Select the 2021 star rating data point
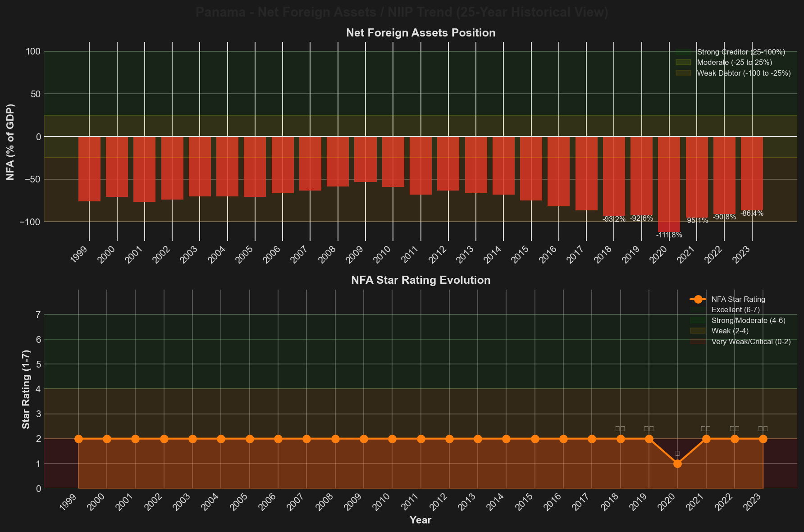 (706, 439)
